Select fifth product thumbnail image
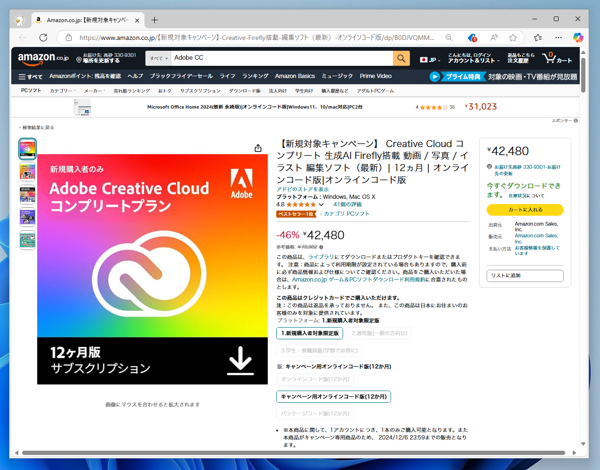The width and height of the screenshot is (600, 470). coord(28,240)
